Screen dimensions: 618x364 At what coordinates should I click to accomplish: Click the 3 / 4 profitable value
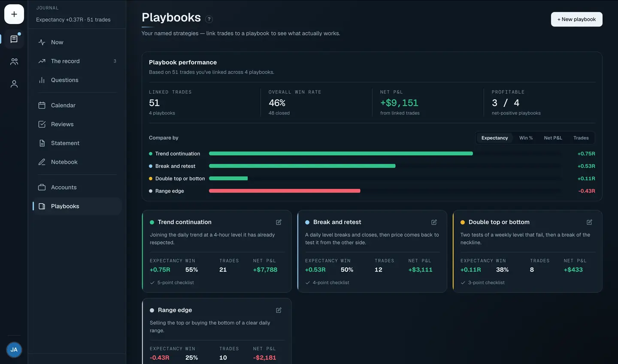(506, 103)
